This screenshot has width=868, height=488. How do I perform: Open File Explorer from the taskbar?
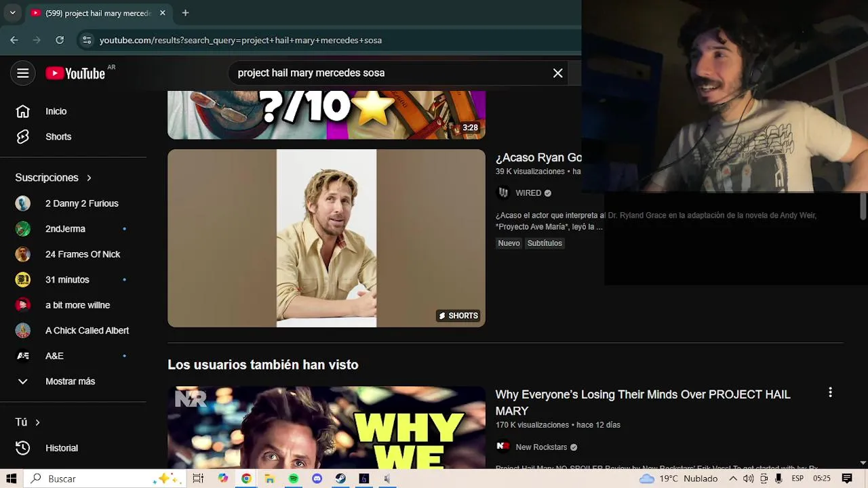(269, 479)
